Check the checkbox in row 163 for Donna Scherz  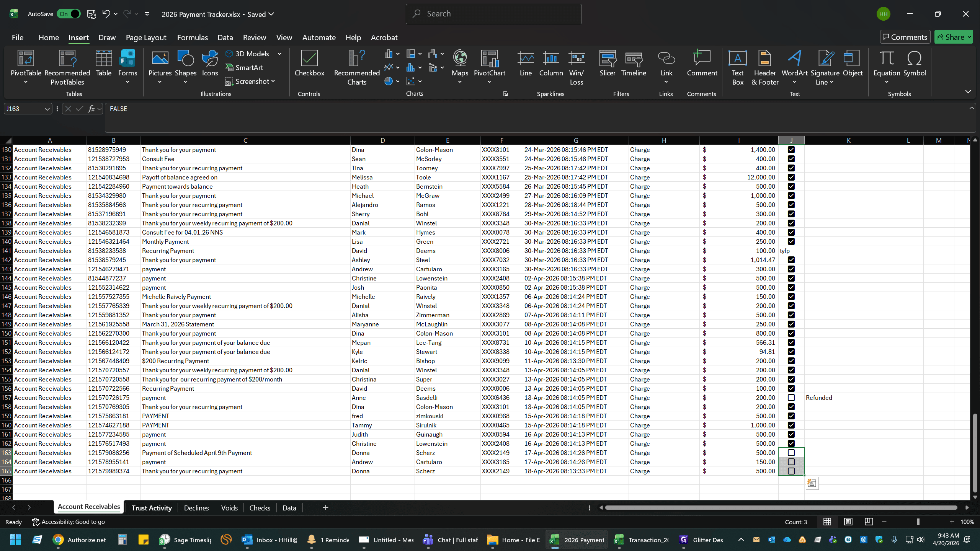(x=791, y=453)
